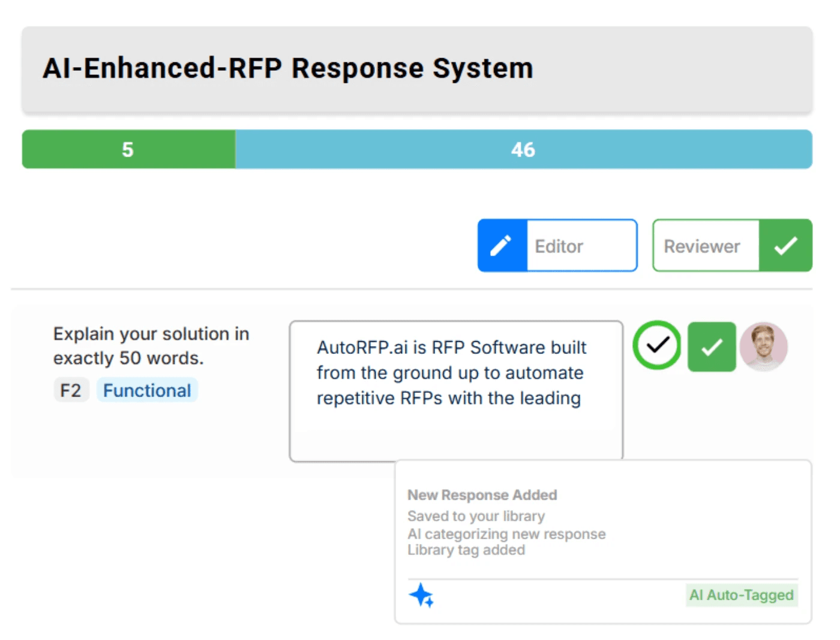This screenshot has width=840, height=640.
Task: Select the question asking for exactly 50 words
Action: [x=151, y=345]
